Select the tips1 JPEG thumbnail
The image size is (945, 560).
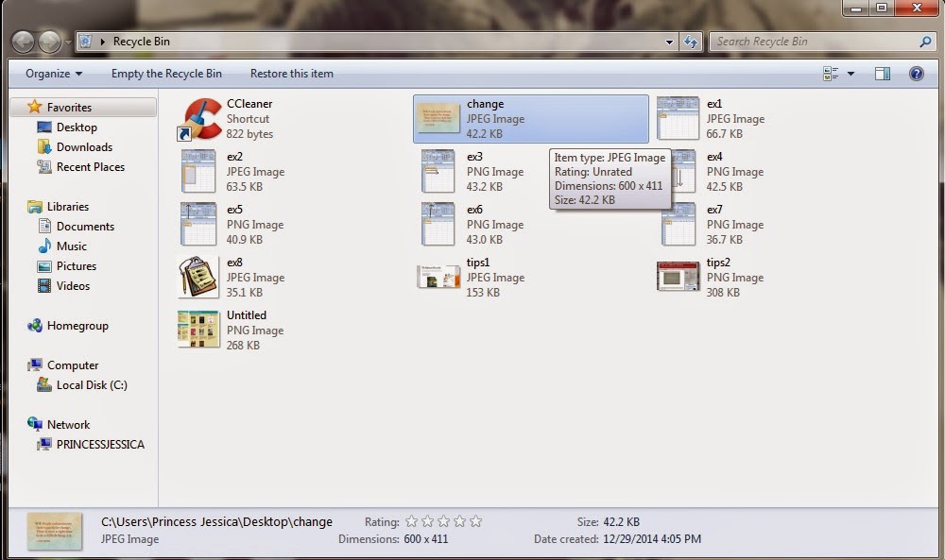click(438, 277)
